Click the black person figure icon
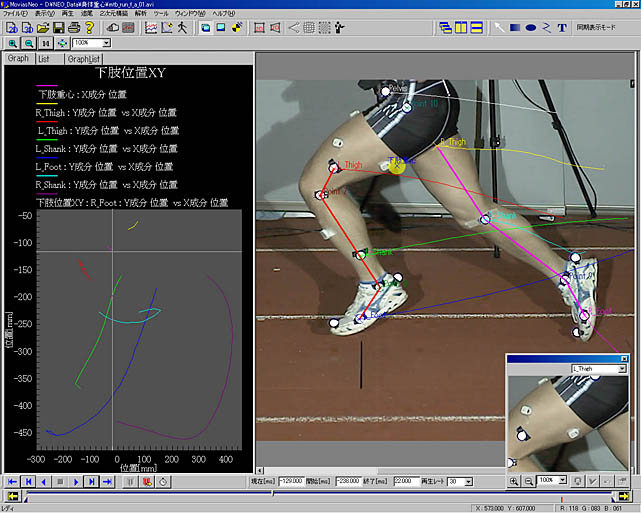Screen dimensions: 641x513 coord(339,28)
